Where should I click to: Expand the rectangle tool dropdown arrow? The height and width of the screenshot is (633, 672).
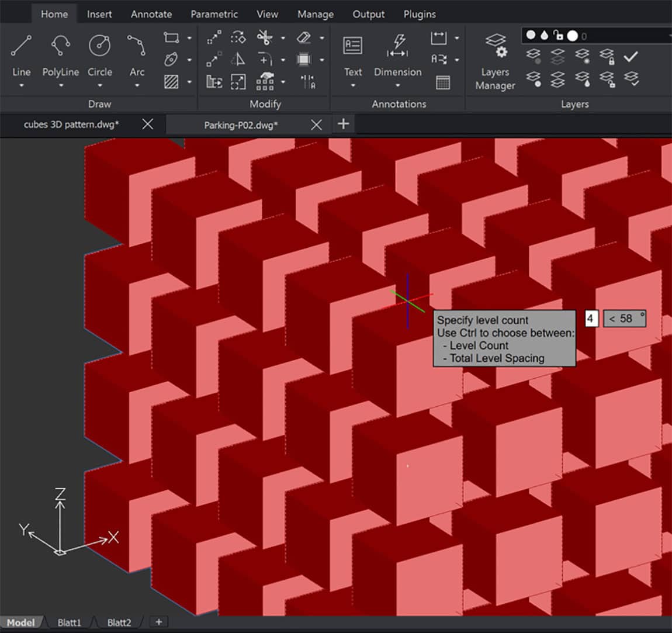(x=189, y=38)
